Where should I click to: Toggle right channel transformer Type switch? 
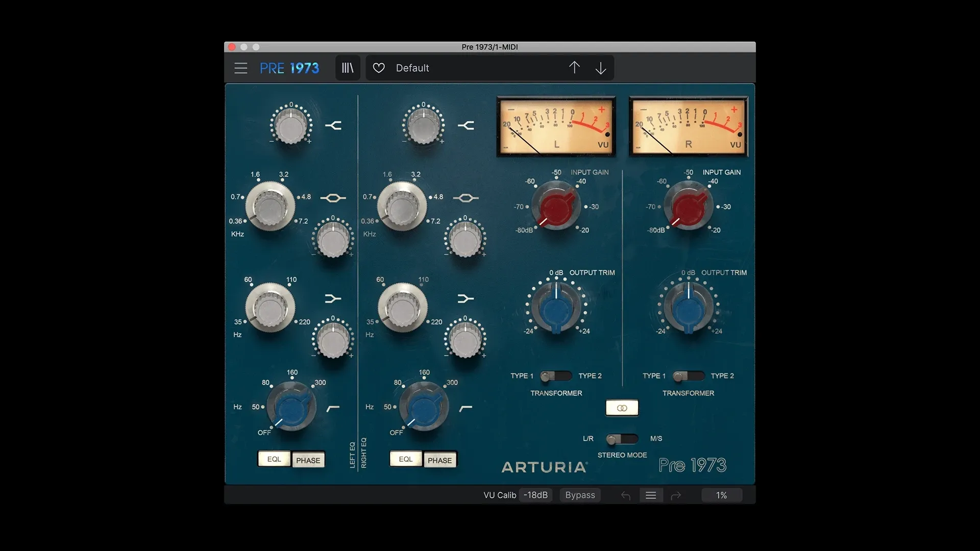pos(688,377)
